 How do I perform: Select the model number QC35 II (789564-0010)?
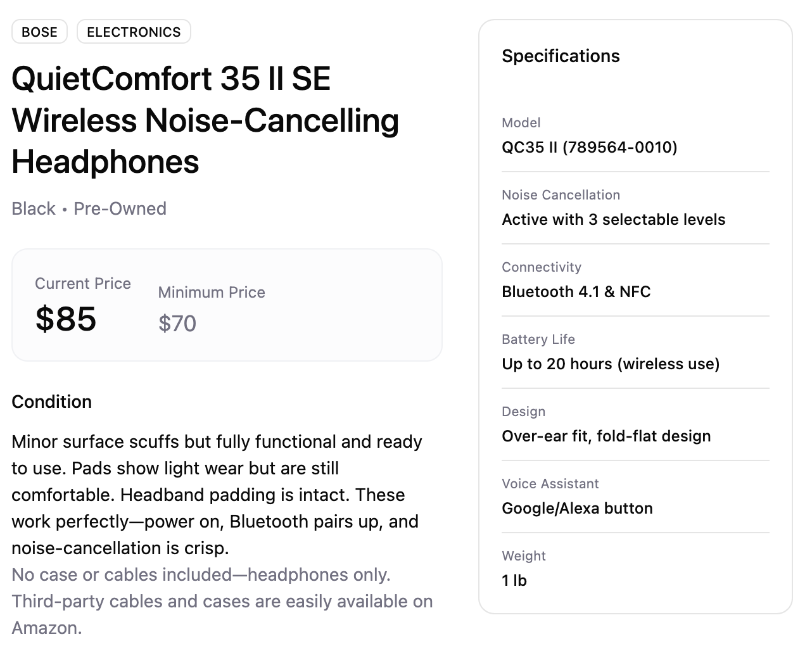589,147
